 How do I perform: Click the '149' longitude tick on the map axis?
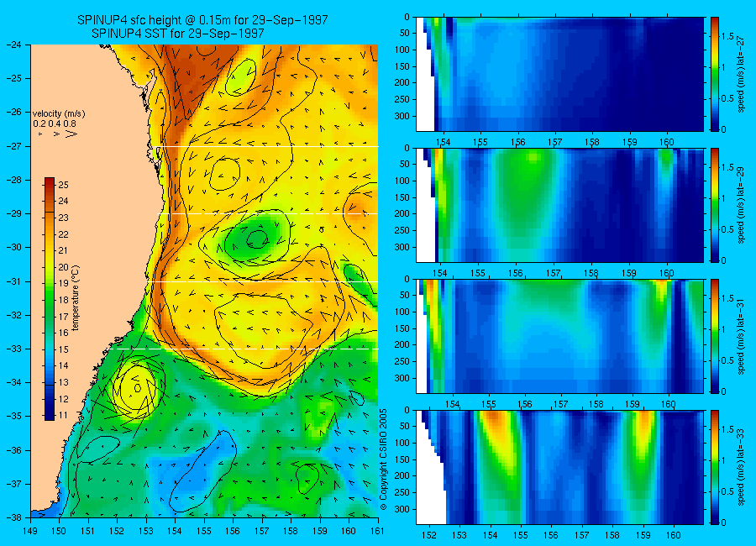[30, 531]
